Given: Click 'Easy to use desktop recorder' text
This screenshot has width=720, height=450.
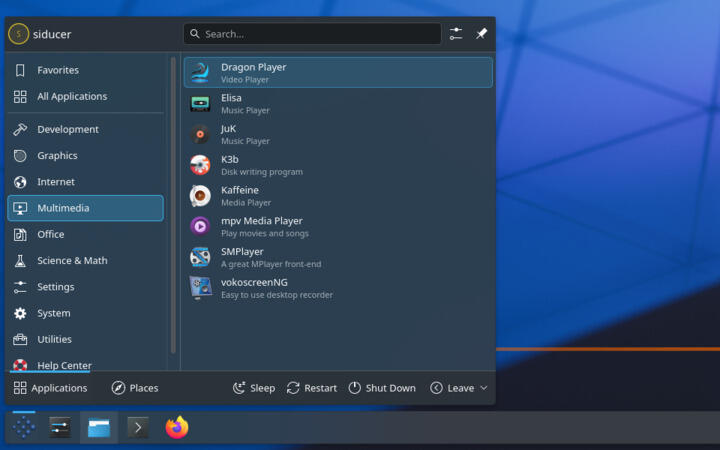Looking at the screenshot, I should [x=277, y=295].
